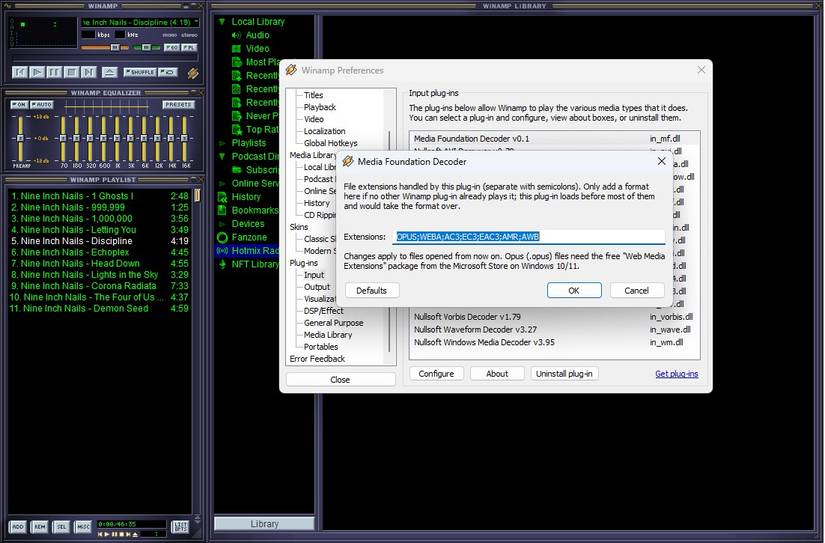Click the Bookmarks icon in Winamp Library
The width and height of the screenshot is (825, 543).
click(223, 210)
